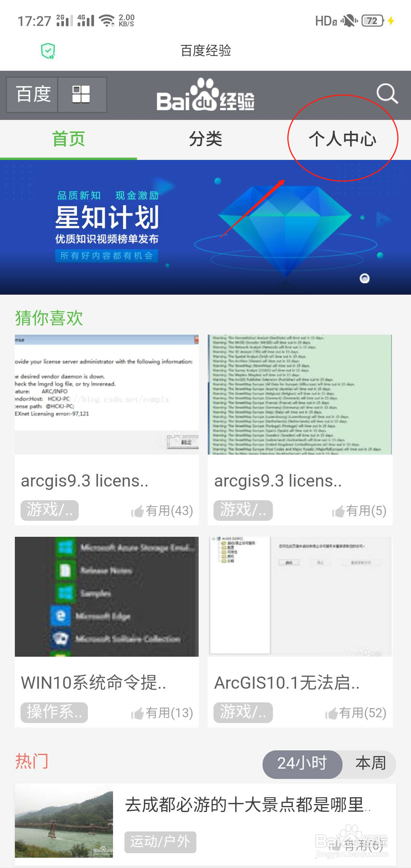This screenshot has height=868, width=411.
Task: Open the search magnifier icon
Action: coord(387,94)
